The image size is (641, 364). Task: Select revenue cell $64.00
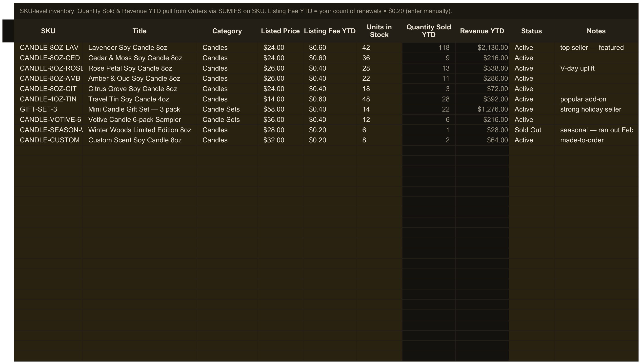click(x=482, y=140)
